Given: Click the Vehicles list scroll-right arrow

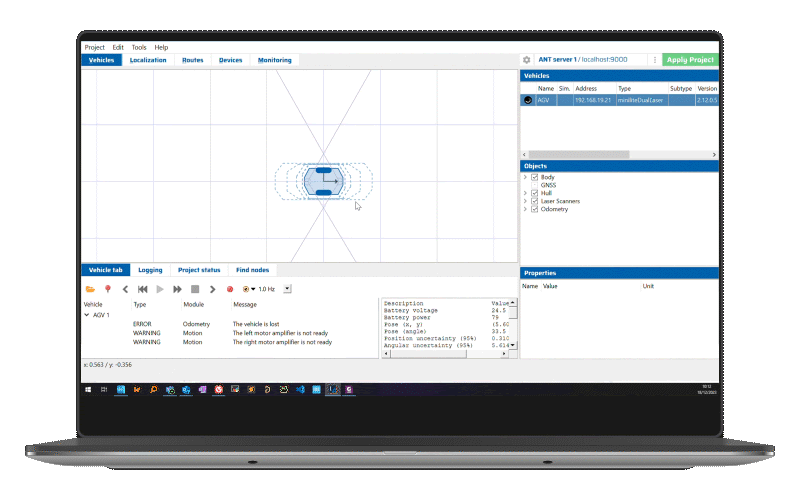Looking at the screenshot, I should pyautogui.click(x=714, y=155).
